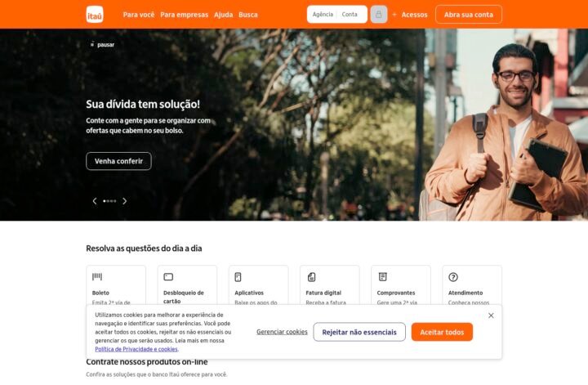
Task: Click the Fatura digital document icon
Action: click(311, 277)
